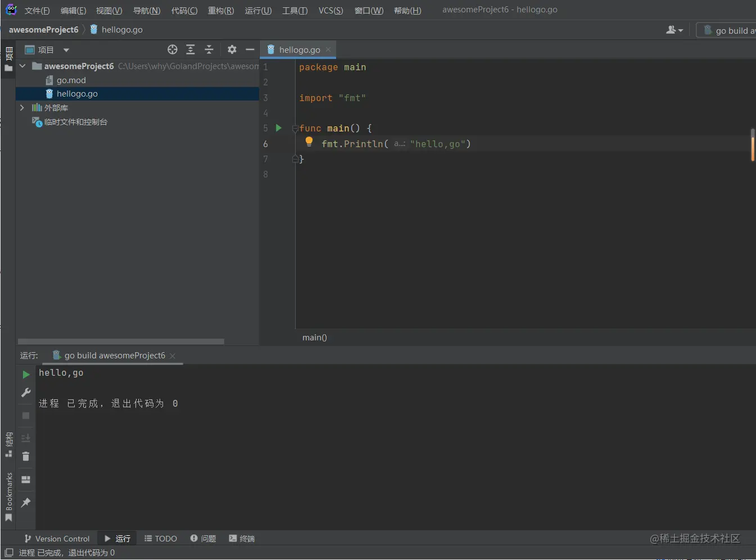Open project panel gear settings
The image size is (756, 560).
click(232, 49)
